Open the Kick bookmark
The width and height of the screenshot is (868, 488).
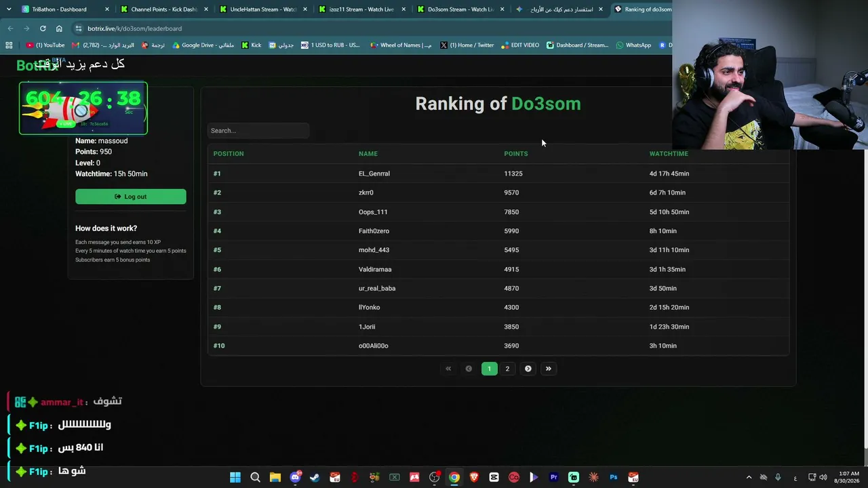[252, 45]
